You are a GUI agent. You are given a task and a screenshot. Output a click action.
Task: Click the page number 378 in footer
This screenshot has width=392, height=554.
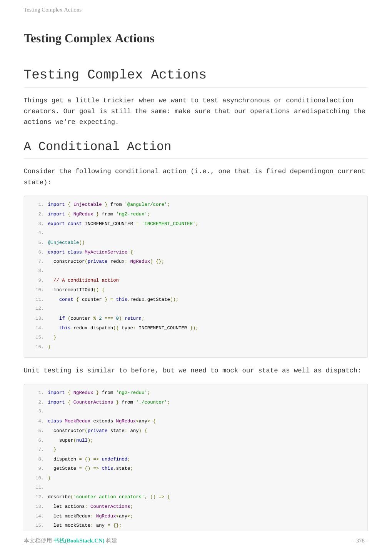(x=360, y=541)
